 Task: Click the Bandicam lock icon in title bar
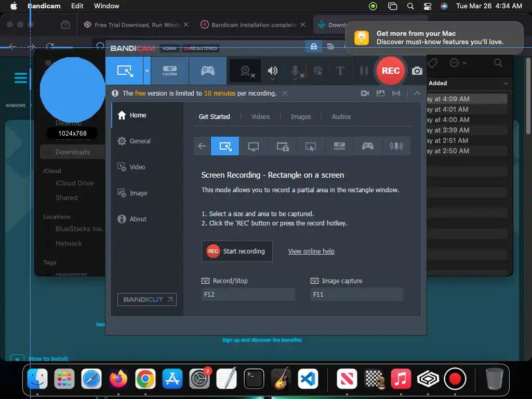[x=313, y=46]
